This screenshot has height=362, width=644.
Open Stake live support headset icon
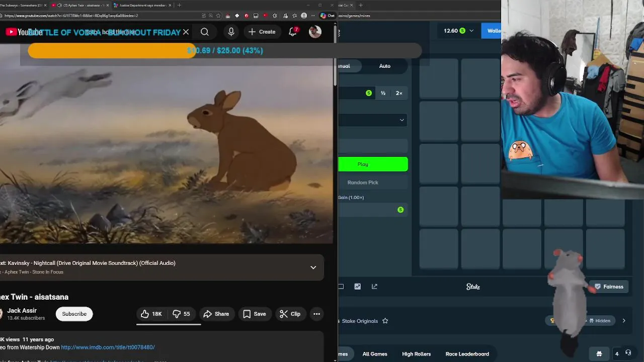pyautogui.click(x=628, y=353)
